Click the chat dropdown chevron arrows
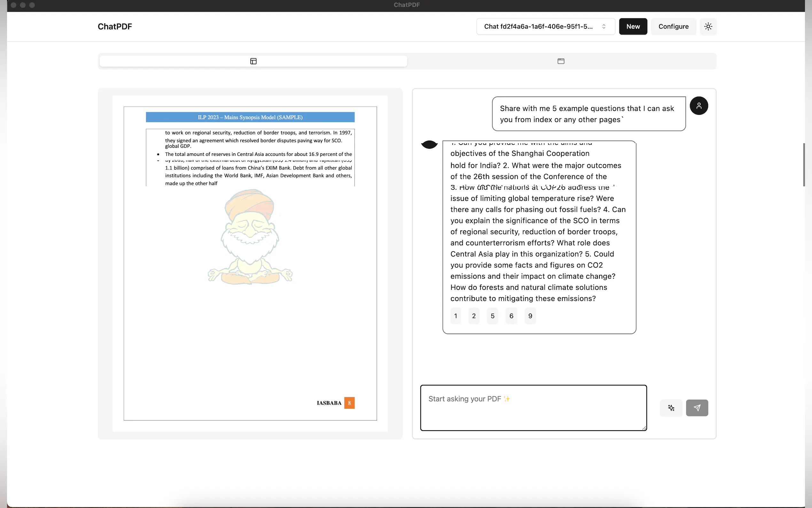Screen dimensions: 812x508 604,27
